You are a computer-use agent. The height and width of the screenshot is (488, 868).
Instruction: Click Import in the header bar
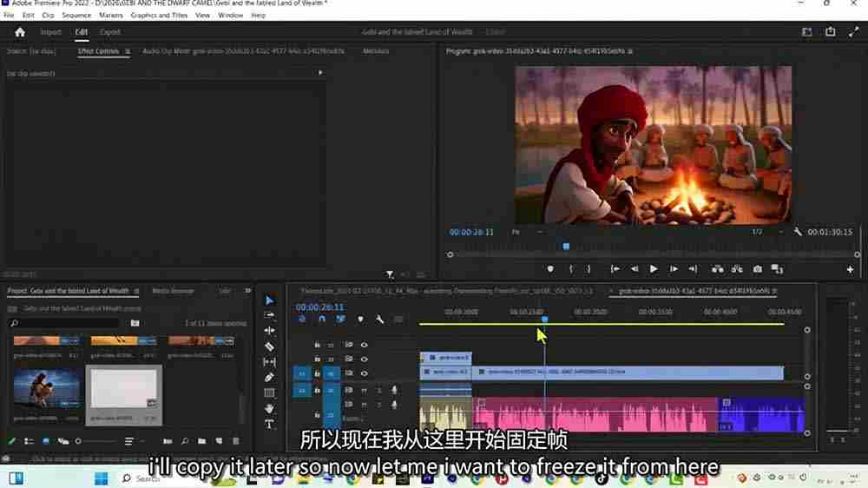click(x=50, y=32)
